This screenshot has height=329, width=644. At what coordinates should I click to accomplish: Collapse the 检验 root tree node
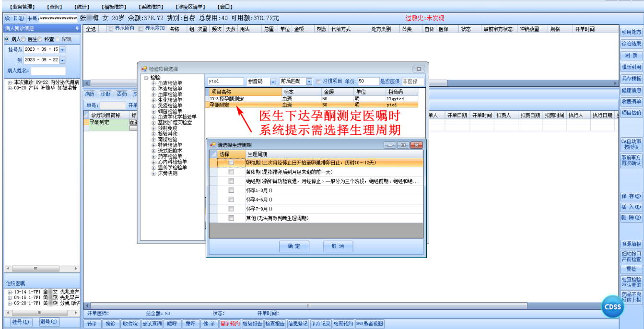coord(146,77)
